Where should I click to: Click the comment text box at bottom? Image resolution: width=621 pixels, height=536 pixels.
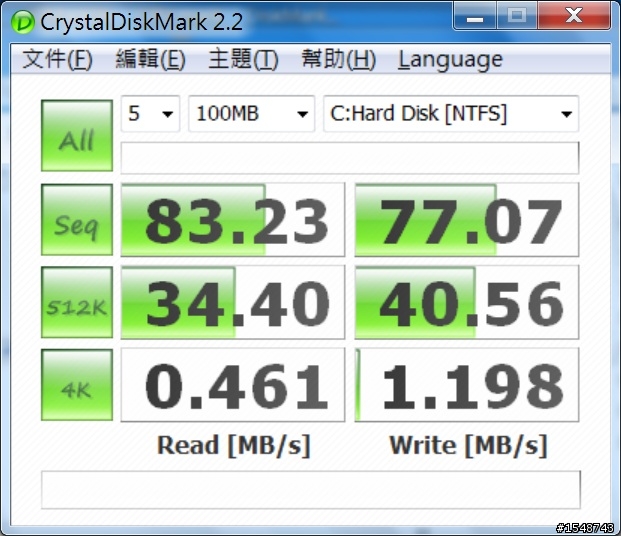click(311, 490)
